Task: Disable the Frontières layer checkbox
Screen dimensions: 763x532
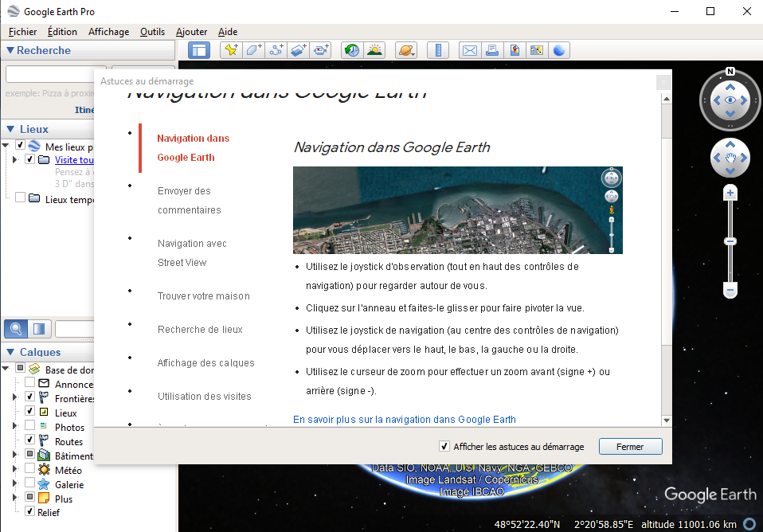Action: tap(29, 397)
